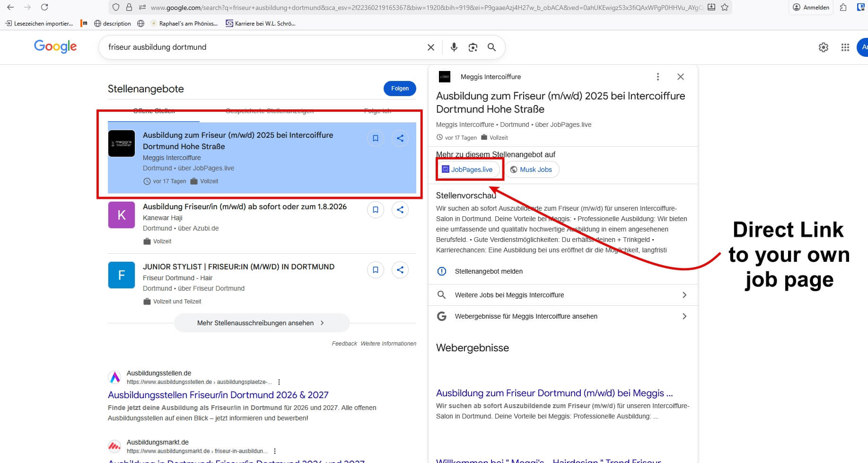
Task: Open the Google apps grid launcher
Action: coord(845,47)
